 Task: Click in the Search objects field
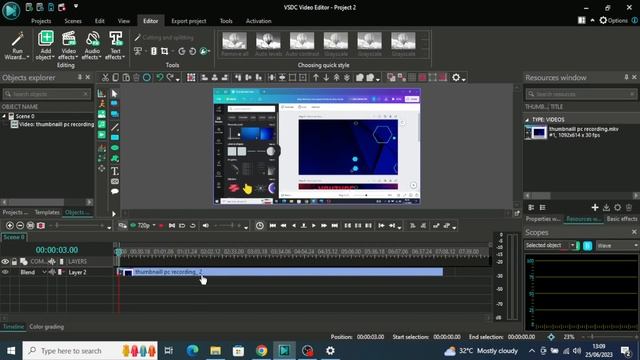[47, 94]
